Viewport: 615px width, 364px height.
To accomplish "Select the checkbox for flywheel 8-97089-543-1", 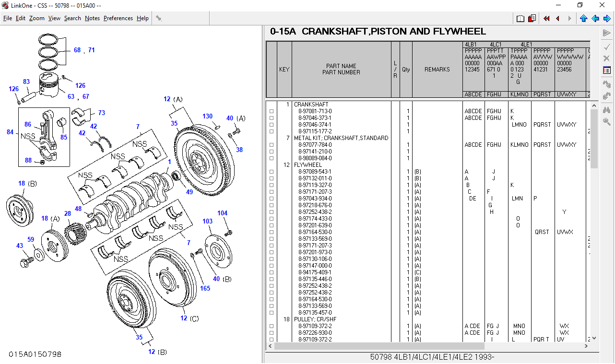I will (x=272, y=172).
